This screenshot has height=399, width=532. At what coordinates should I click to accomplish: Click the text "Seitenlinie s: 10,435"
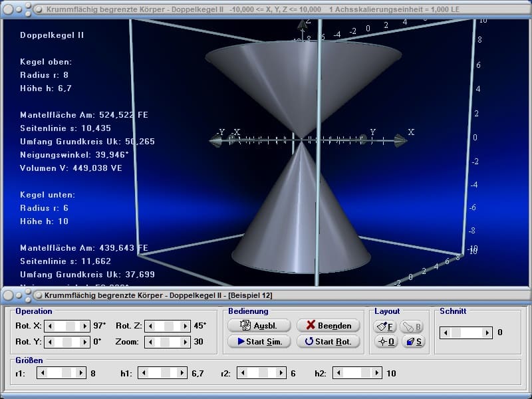coord(65,128)
